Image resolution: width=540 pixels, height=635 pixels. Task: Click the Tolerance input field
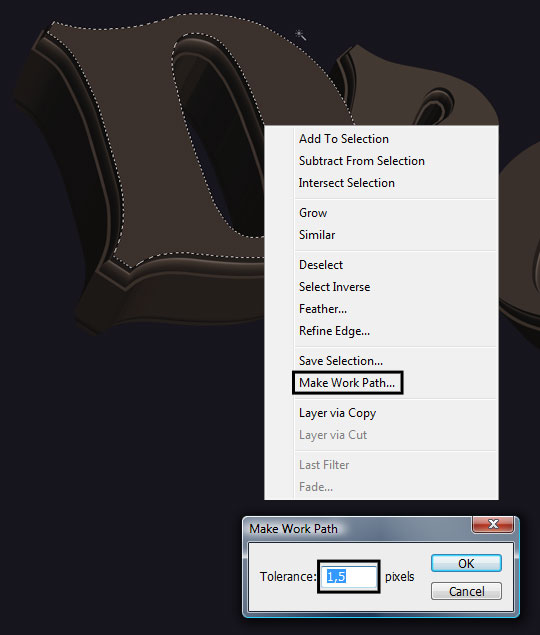point(349,577)
